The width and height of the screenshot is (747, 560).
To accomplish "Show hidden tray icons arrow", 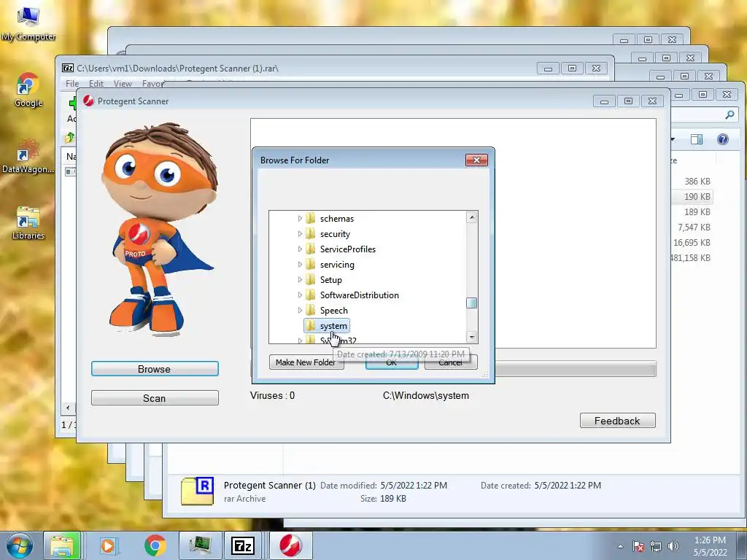I will 620,546.
